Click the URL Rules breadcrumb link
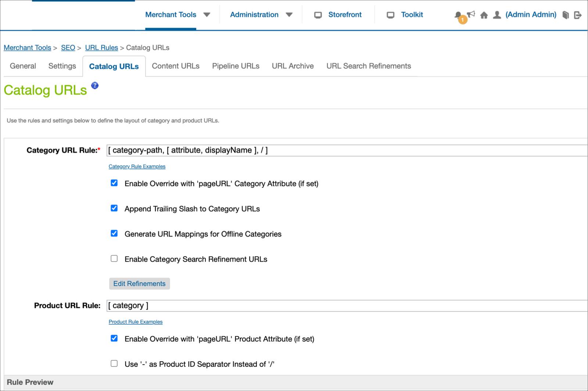The height and width of the screenshot is (391, 588). [101, 48]
